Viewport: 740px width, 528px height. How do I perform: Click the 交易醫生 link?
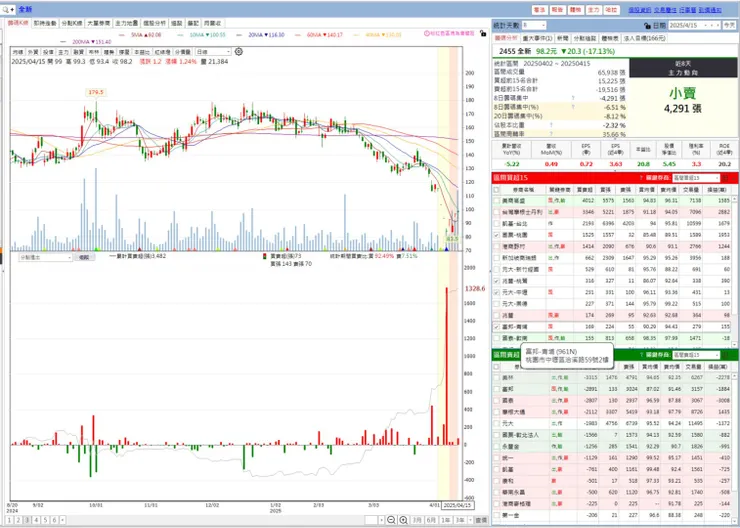point(664,9)
